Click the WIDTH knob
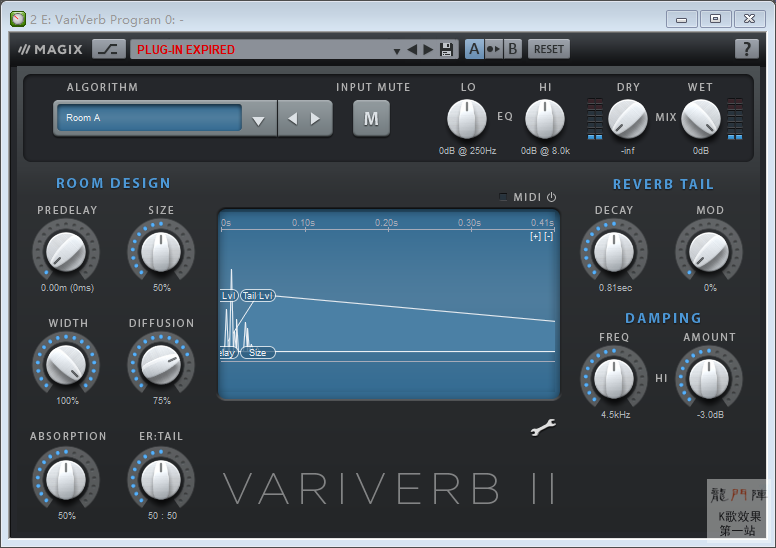This screenshot has width=776, height=548. point(66,365)
